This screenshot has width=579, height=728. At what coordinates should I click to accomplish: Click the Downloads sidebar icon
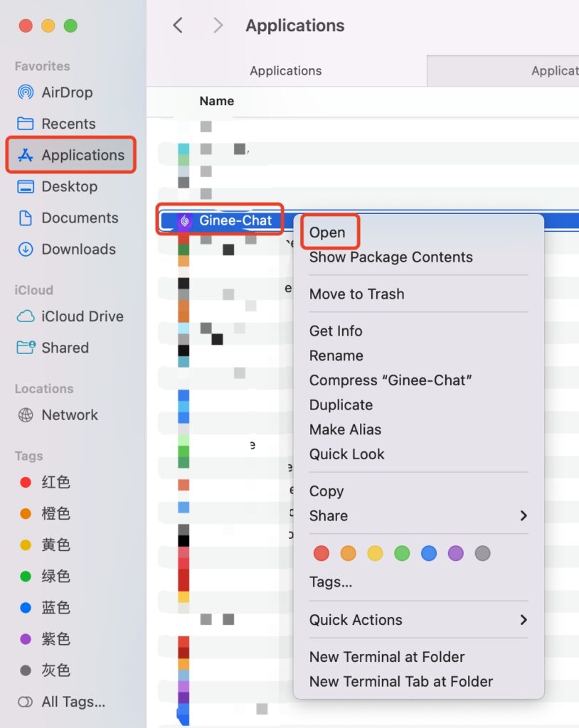(26, 250)
